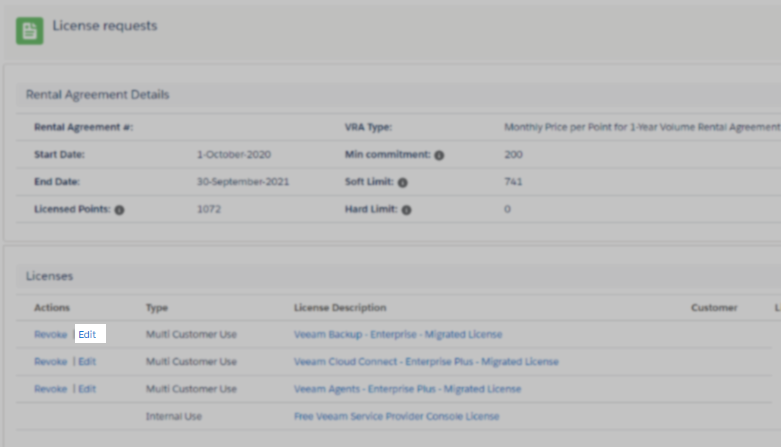Revoke the Veeam Agents license

(x=50, y=389)
